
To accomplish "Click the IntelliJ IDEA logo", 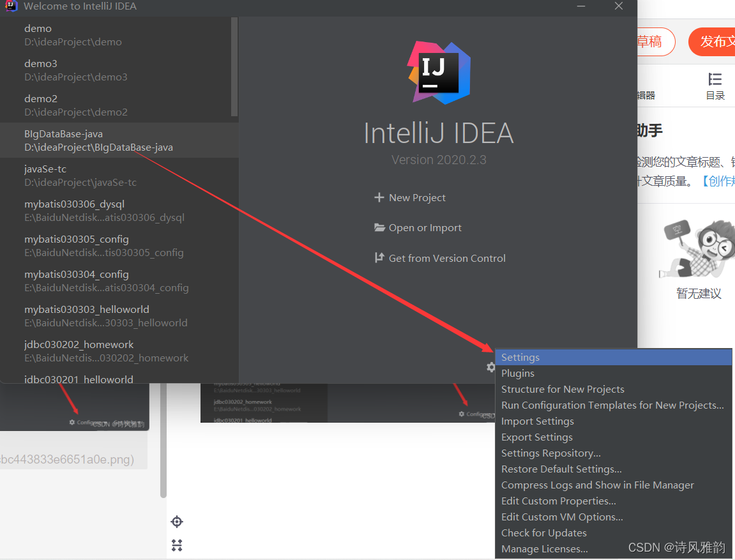I will tap(439, 73).
